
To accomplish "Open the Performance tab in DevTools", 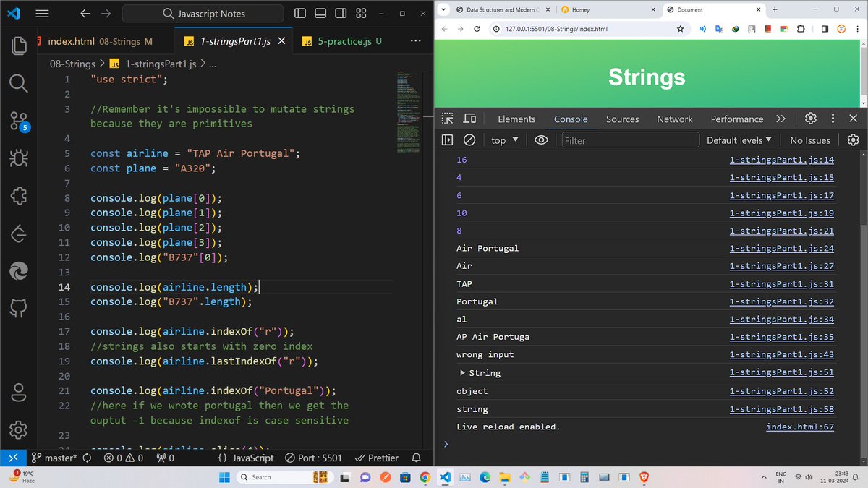I will 736,119.
